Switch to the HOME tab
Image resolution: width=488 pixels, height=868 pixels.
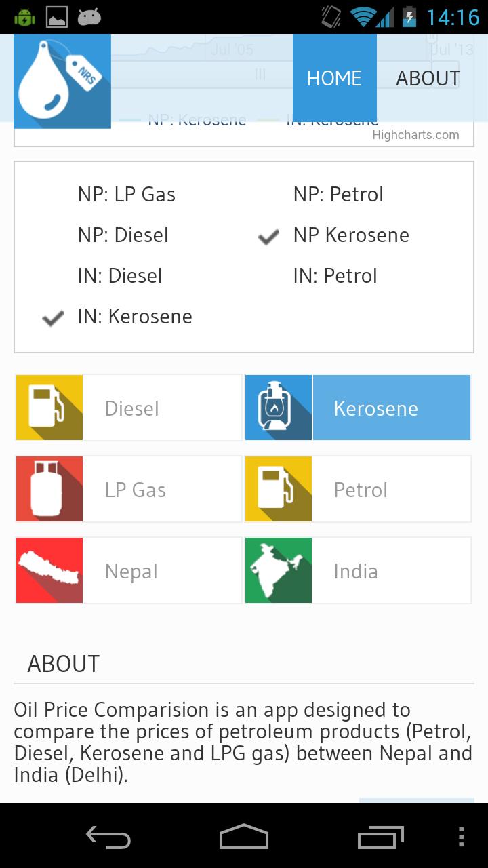334,78
